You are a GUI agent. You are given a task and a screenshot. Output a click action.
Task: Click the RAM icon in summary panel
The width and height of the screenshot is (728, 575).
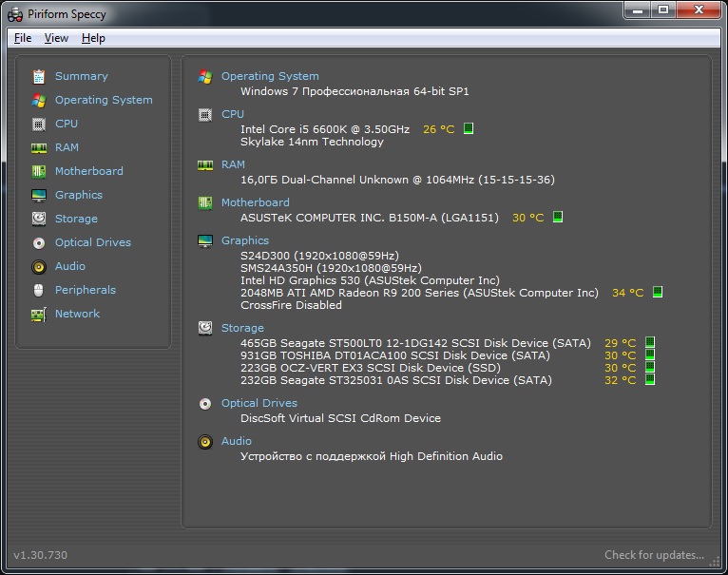[204, 165]
